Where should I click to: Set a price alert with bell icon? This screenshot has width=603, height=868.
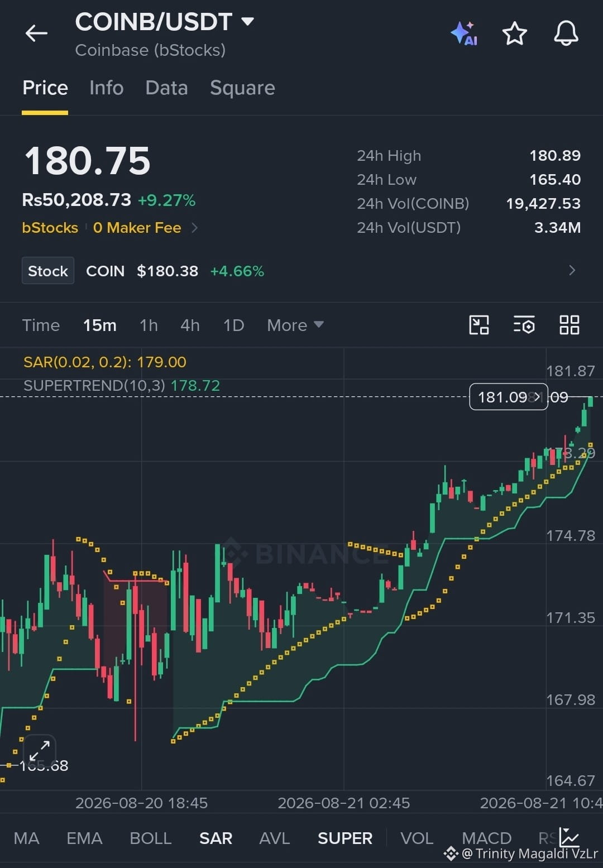(566, 33)
